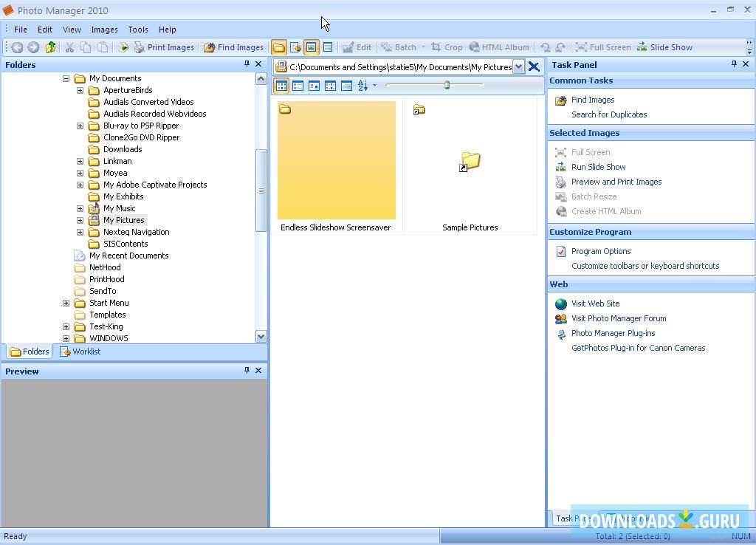Expand the My Music folder node
This screenshot has height=545, width=756.
click(x=80, y=208)
